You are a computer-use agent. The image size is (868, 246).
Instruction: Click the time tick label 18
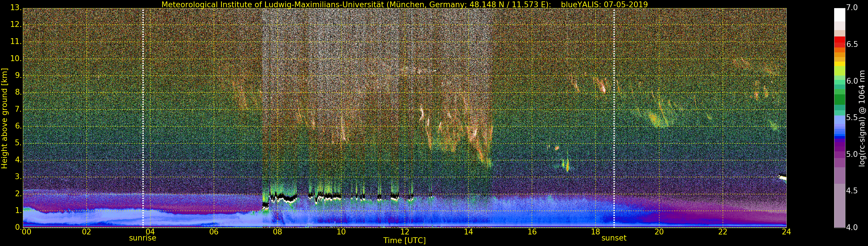[x=595, y=232]
